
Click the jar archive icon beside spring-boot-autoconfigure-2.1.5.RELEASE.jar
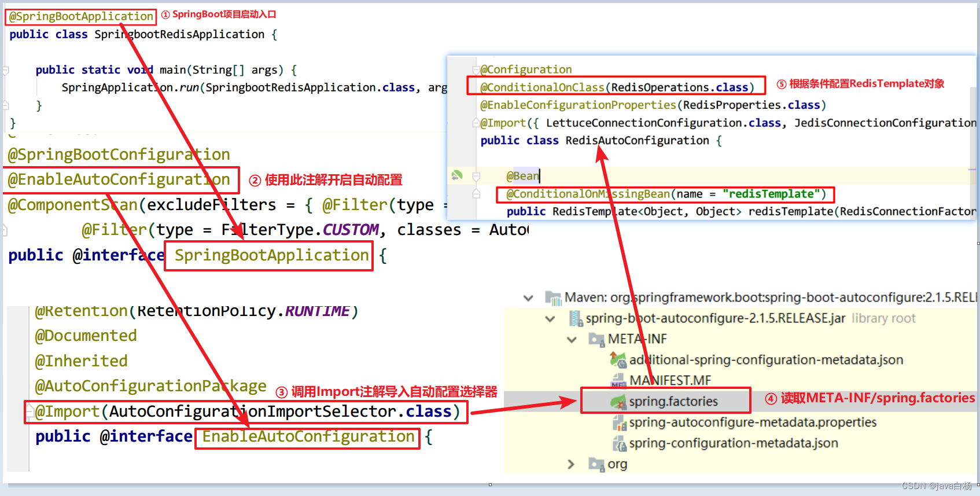(576, 318)
